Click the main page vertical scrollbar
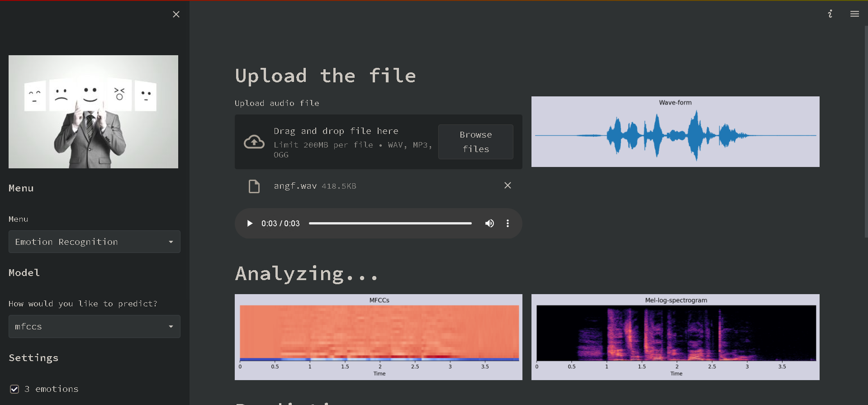This screenshot has height=405, width=868. point(866,131)
